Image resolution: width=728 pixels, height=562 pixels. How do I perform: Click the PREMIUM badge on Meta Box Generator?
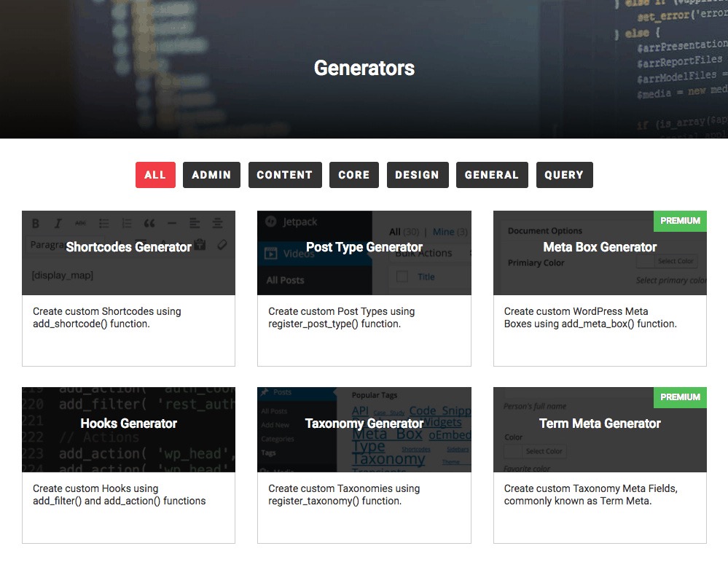click(x=680, y=221)
